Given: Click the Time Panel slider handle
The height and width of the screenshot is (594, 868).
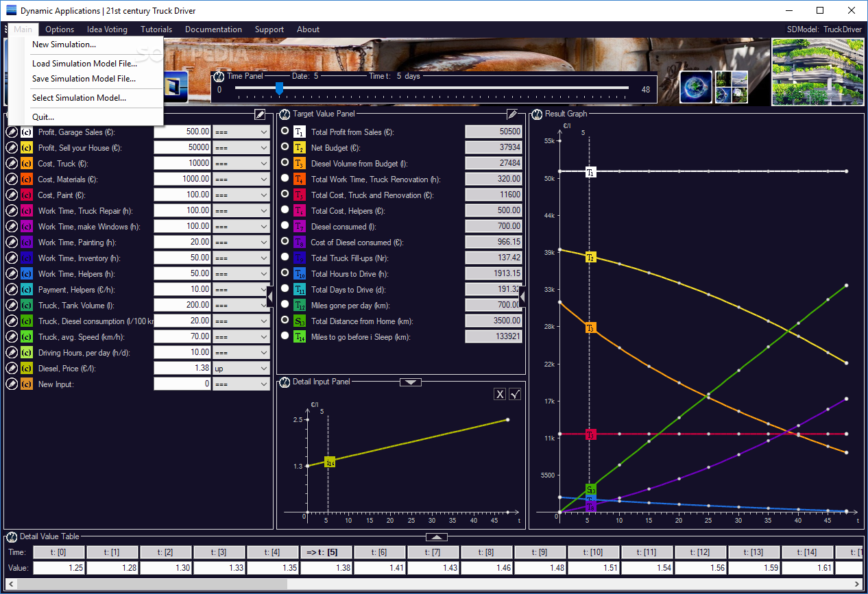Looking at the screenshot, I should click(x=279, y=88).
